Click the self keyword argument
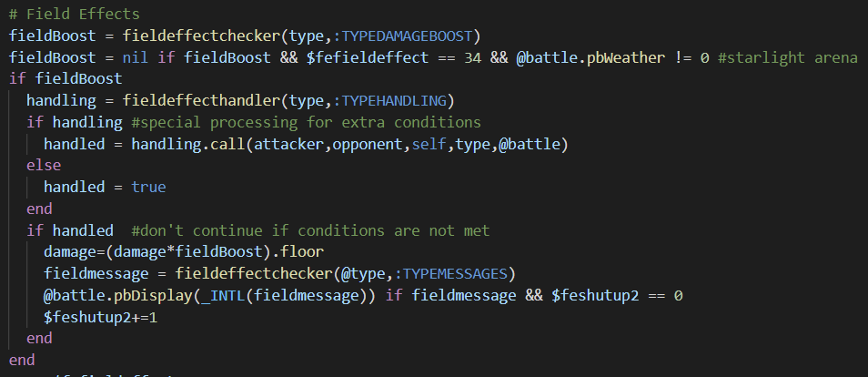 click(x=429, y=144)
